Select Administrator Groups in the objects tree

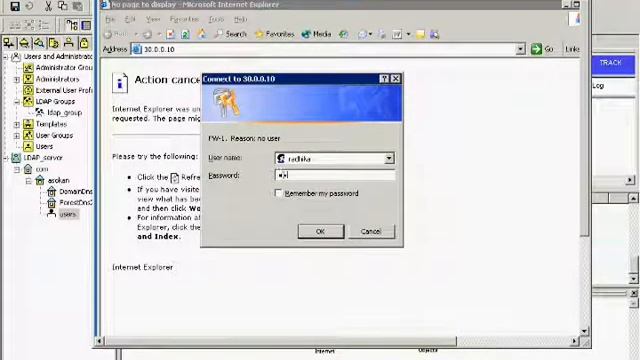(x=64, y=67)
